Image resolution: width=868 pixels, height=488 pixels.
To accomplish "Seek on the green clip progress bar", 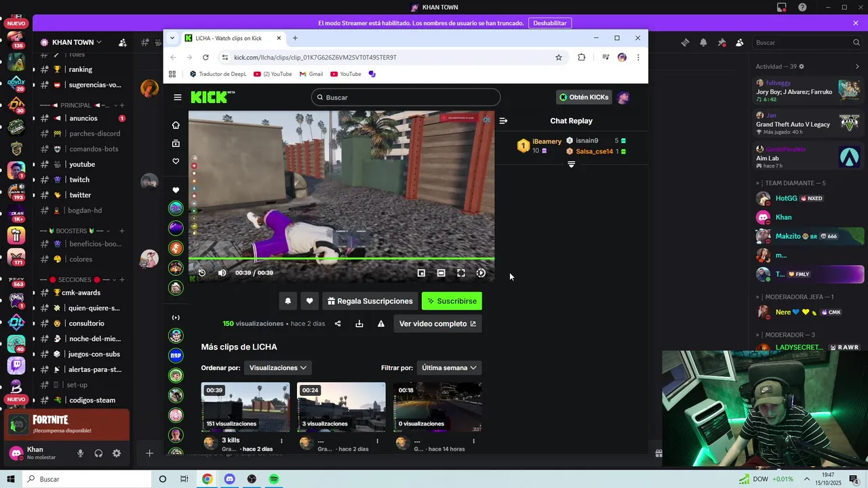I will pos(341,258).
